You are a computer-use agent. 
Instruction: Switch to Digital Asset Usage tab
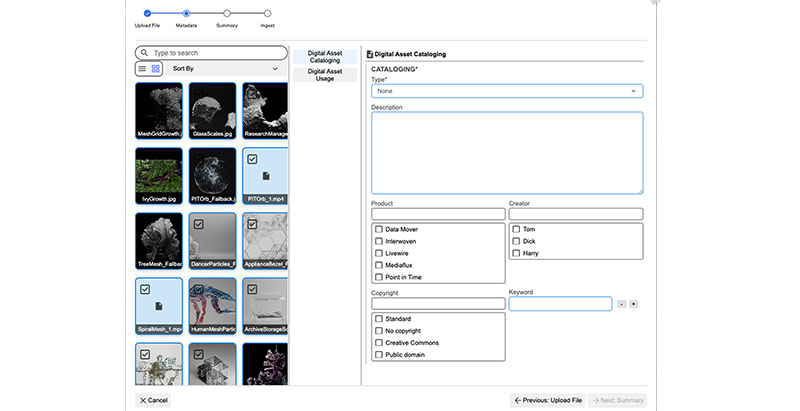[324, 75]
